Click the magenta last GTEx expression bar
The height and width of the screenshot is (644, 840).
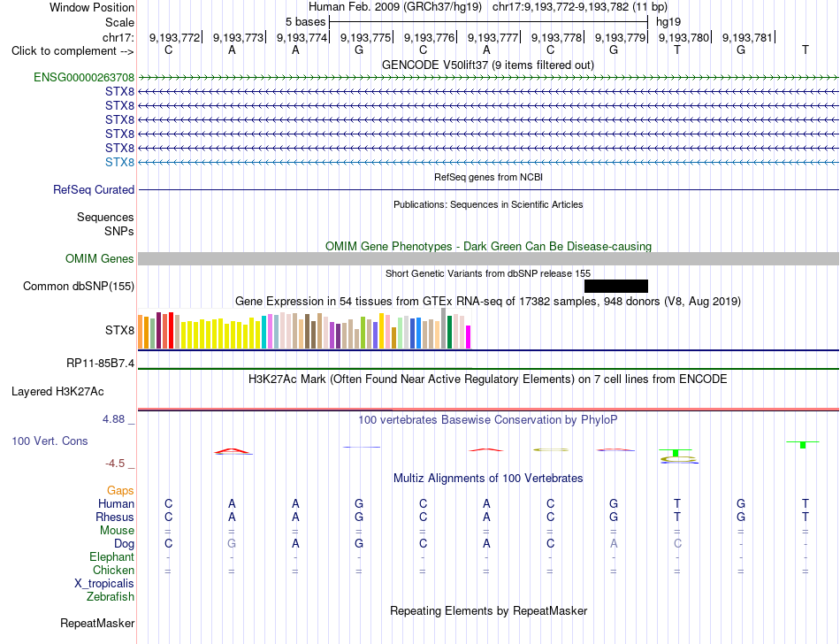tap(469, 337)
